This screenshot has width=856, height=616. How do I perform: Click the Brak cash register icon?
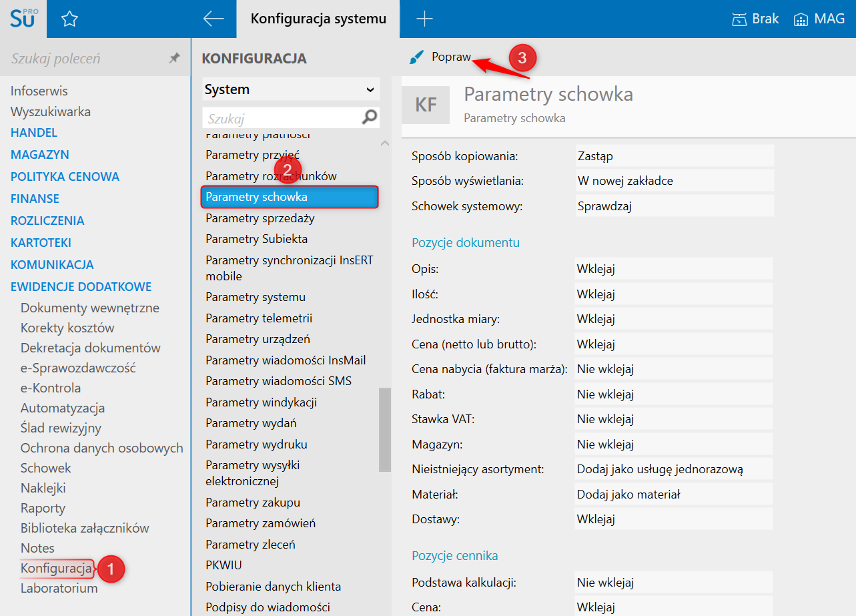[x=739, y=19]
